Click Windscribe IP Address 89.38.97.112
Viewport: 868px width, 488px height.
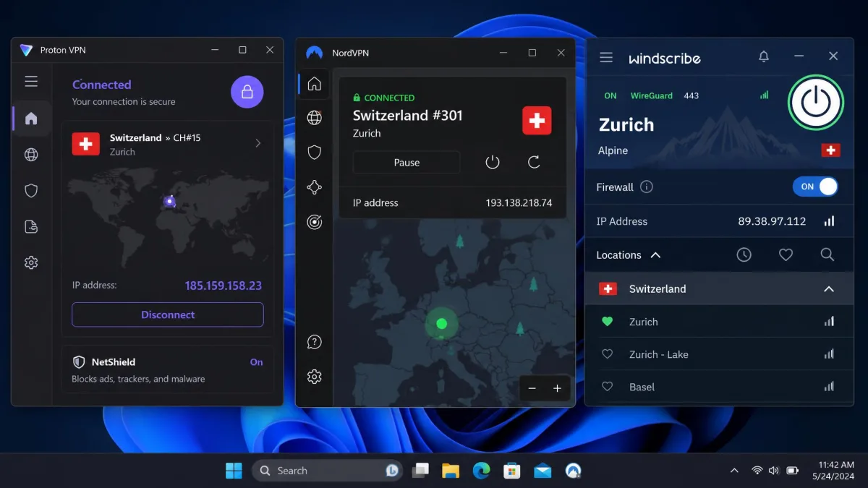(x=772, y=221)
